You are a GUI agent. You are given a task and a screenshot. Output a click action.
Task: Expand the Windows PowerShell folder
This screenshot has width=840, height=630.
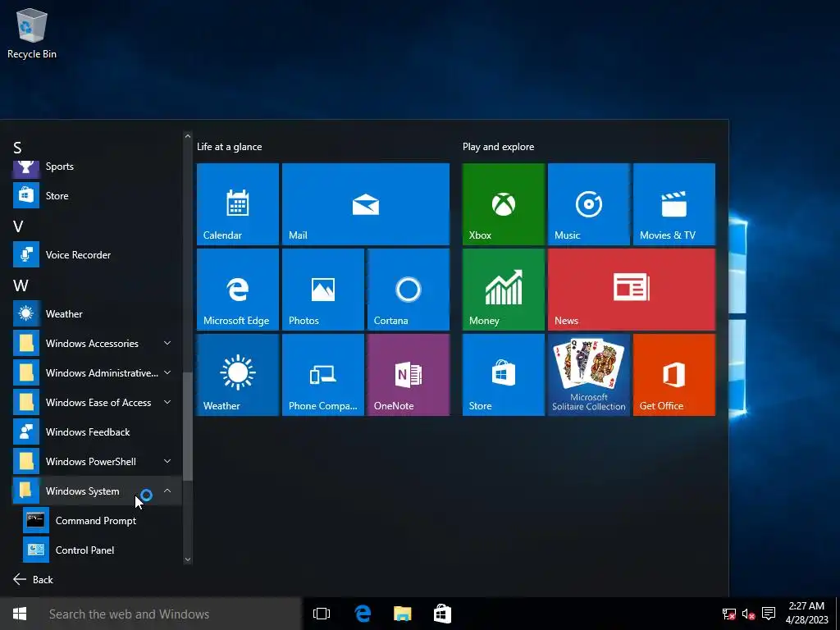[x=97, y=461]
